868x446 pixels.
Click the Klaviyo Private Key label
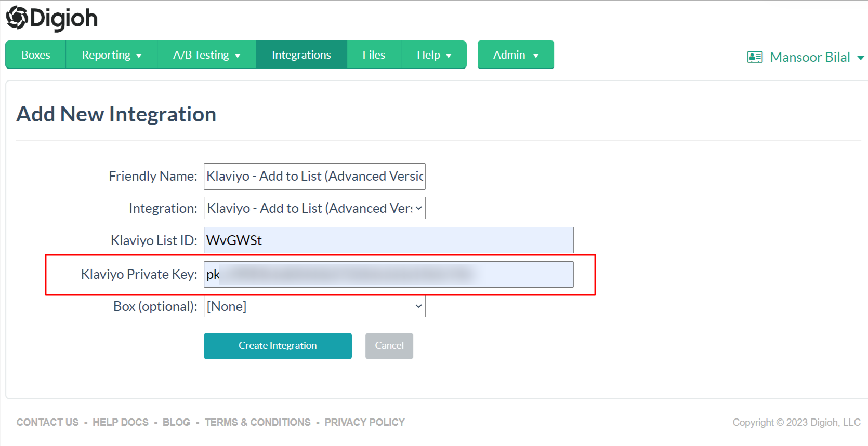click(x=139, y=274)
